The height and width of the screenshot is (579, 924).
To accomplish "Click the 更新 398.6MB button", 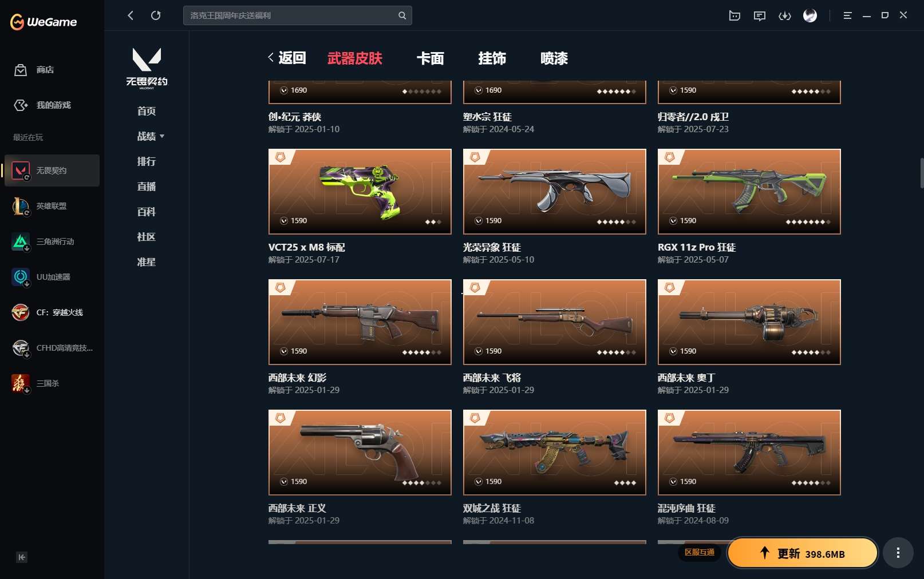I will click(x=803, y=553).
